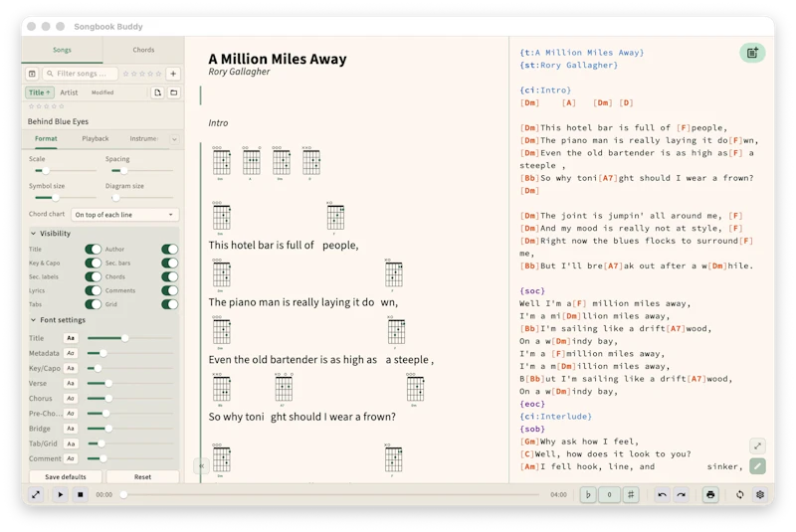Toggle Grid visibility switch
The height and width of the screenshot is (532, 796).
(x=169, y=304)
